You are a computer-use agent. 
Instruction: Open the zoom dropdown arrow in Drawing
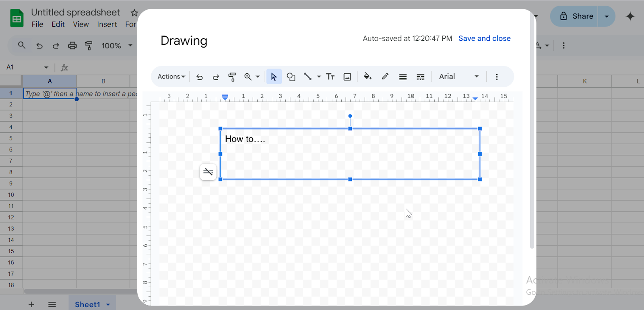[258, 77]
